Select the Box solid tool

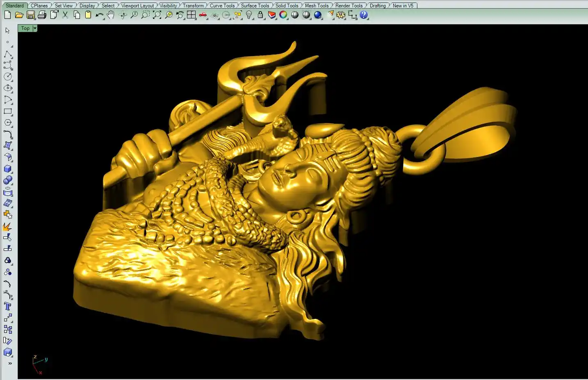pyautogui.click(x=7, y=168)
